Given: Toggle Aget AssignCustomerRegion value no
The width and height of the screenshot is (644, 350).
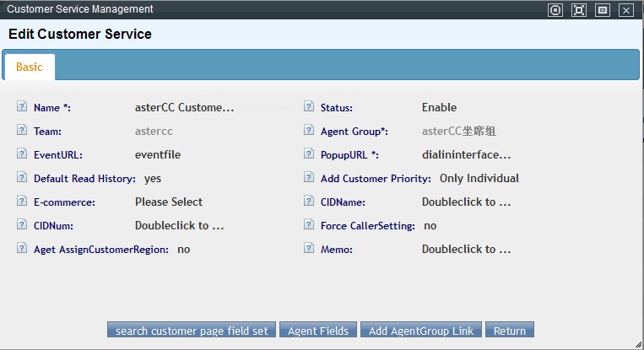Looking at the screenshot, I should (x=184, y=250).
